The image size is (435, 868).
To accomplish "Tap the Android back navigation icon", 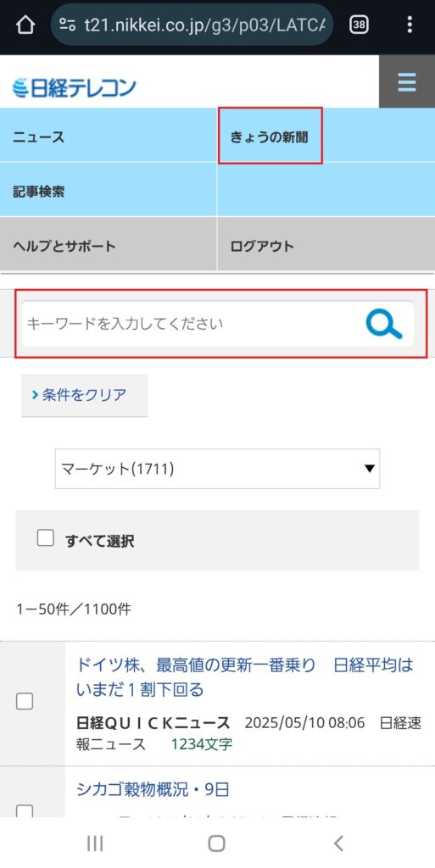I will coord(338,843).
